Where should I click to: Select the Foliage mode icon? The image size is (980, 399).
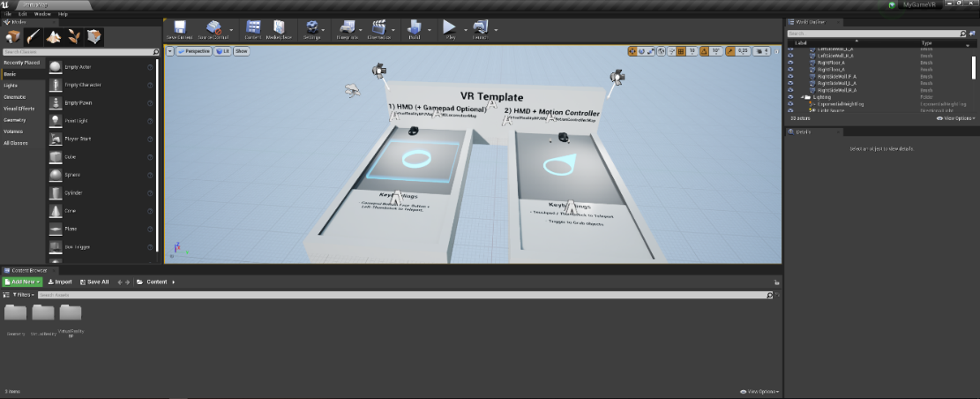[x=74, y=36]
